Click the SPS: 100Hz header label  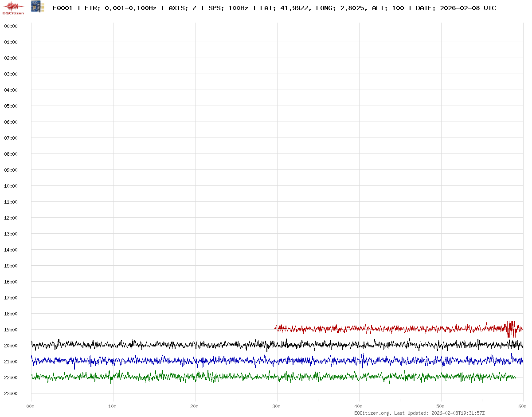coord(228,8)
